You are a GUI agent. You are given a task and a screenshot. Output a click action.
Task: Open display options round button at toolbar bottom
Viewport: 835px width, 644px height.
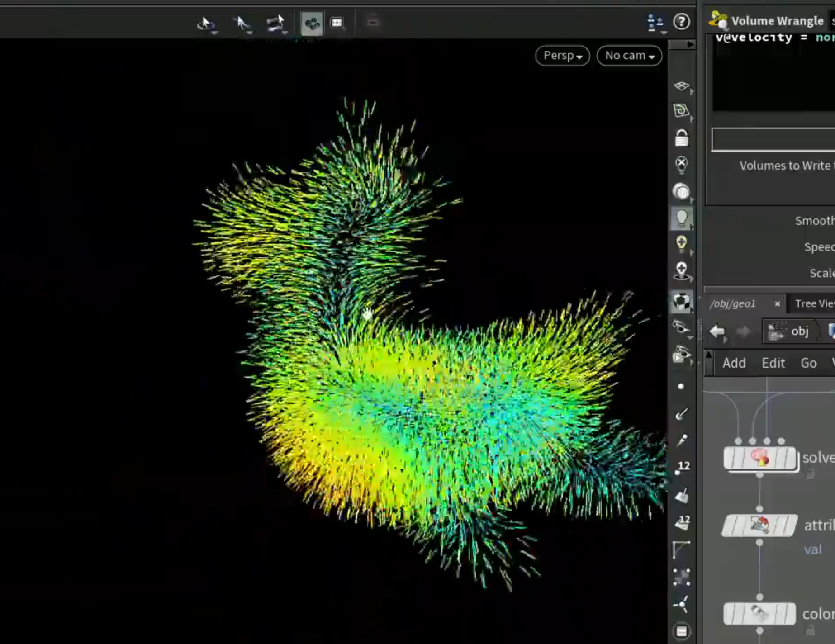(x=681, y=631)
